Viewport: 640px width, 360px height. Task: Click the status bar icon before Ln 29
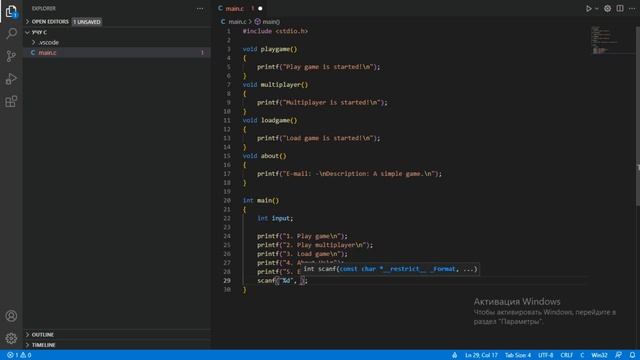454,355
